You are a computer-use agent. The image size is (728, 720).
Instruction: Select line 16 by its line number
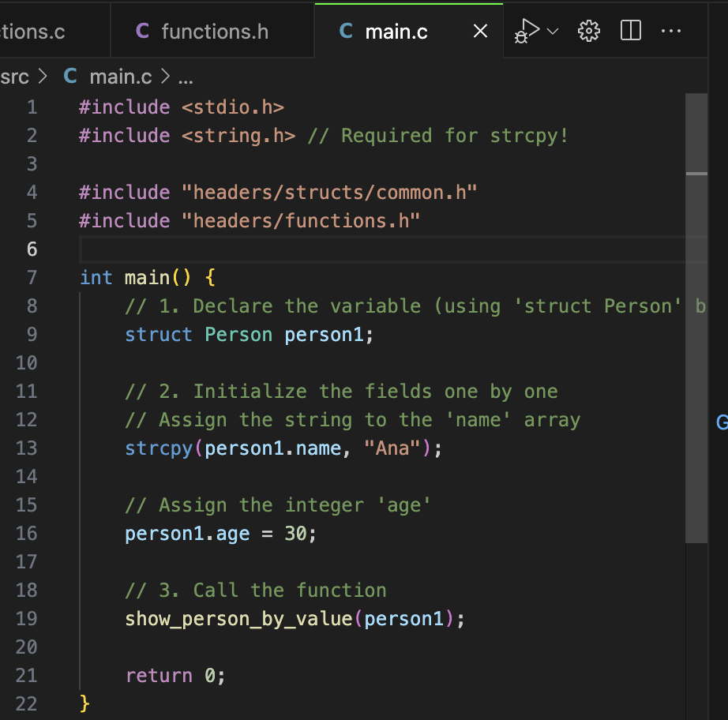pos(26,534)
